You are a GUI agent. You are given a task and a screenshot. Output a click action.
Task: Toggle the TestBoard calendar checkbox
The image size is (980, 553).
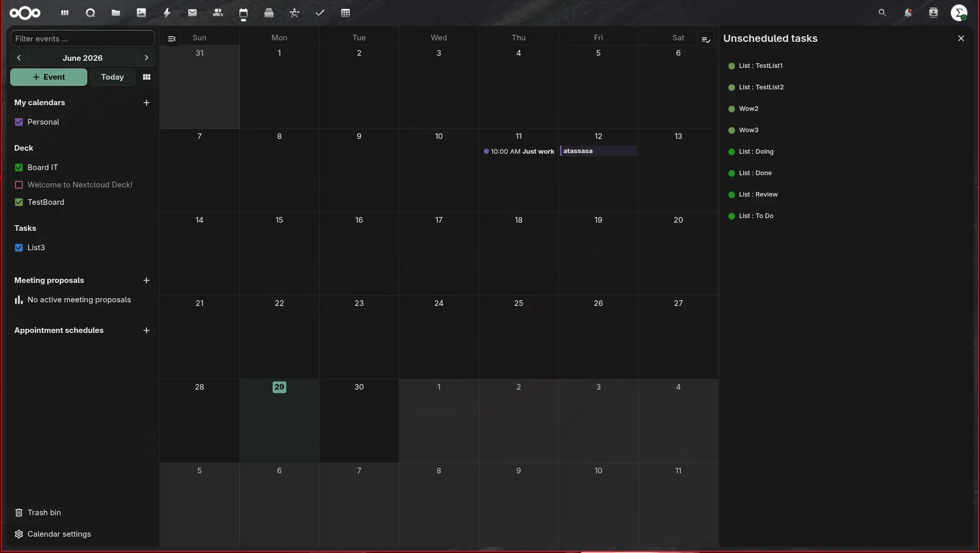tap(19, 202)
